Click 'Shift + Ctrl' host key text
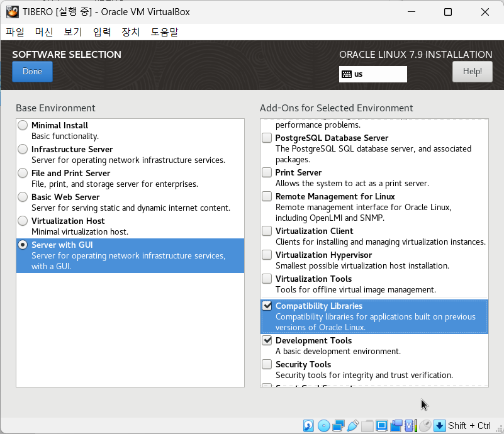The image size is (504, 434). tap(469, 426)
